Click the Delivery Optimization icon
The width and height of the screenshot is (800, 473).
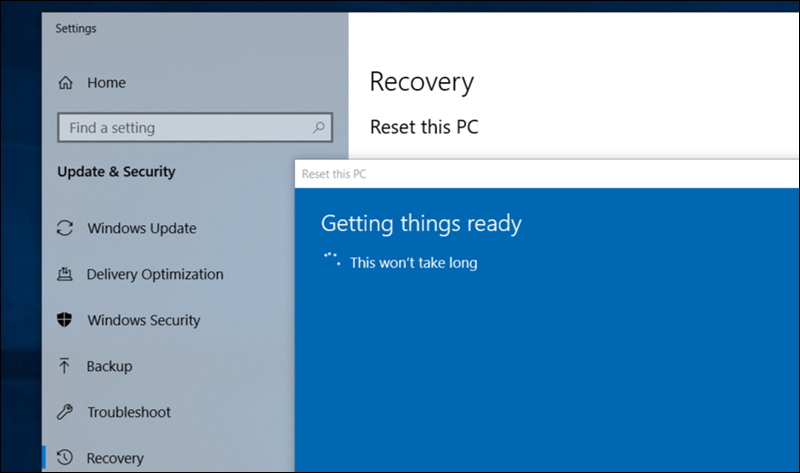point(65,274)
